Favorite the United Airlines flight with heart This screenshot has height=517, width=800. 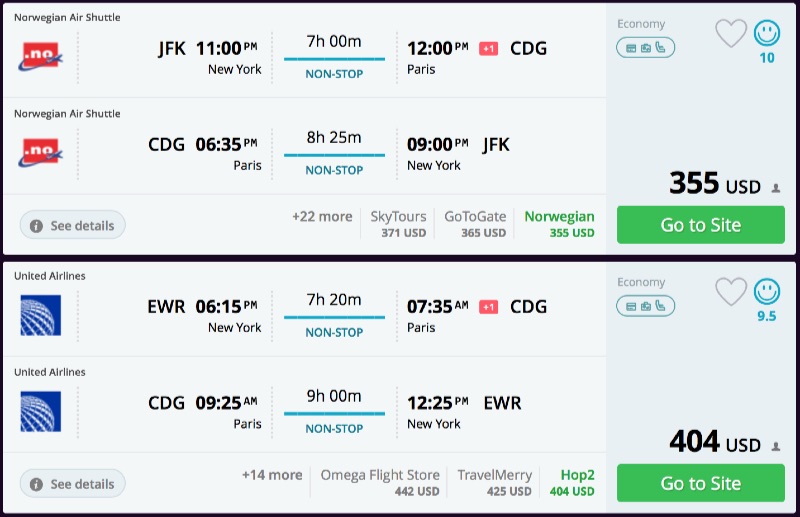[x=731, y=292]
